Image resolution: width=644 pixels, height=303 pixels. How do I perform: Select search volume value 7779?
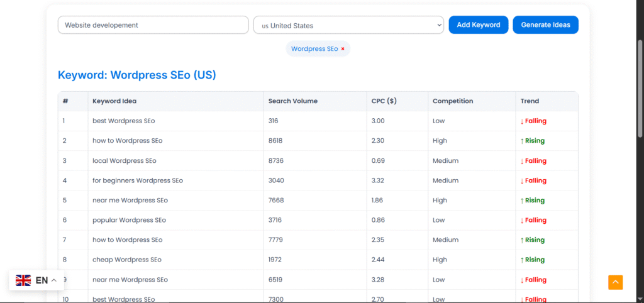point(275,240)
